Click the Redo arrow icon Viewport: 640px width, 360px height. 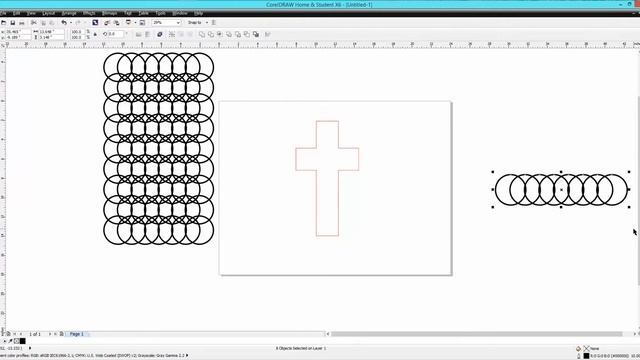tap(78, 23)
